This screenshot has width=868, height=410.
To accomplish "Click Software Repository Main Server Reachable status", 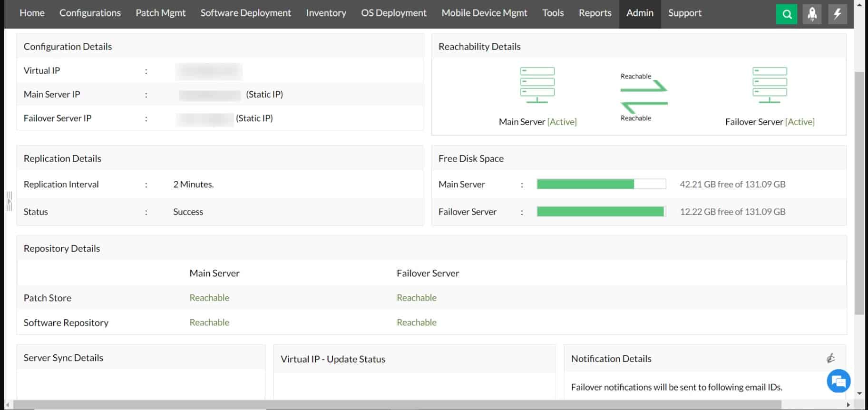I will (x=209, y=322).
